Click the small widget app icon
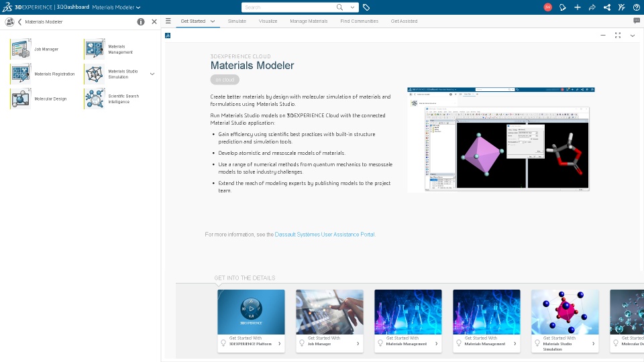Screen dimensions: 644x362 coord(168,36)
